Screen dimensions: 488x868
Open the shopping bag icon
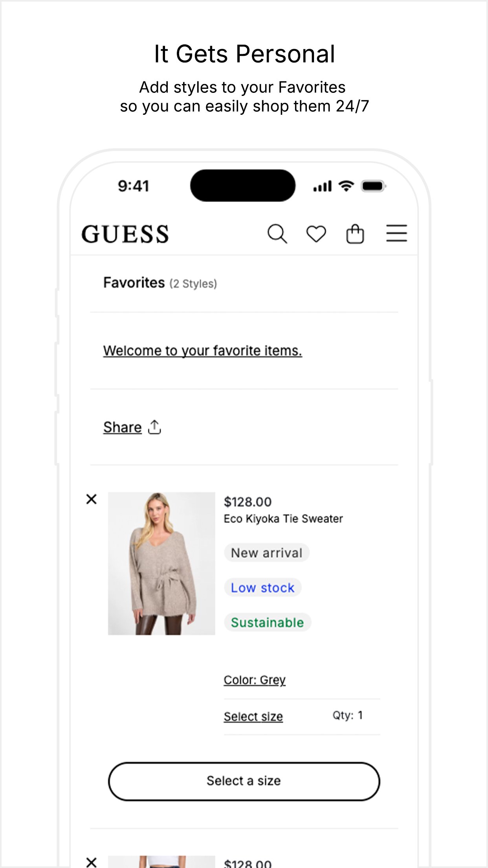(355, 234)
